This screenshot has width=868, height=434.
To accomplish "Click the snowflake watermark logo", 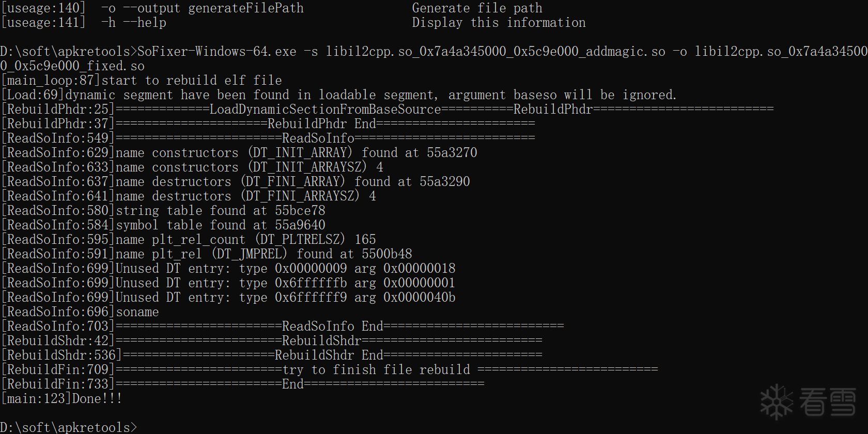I will (776, 401).
